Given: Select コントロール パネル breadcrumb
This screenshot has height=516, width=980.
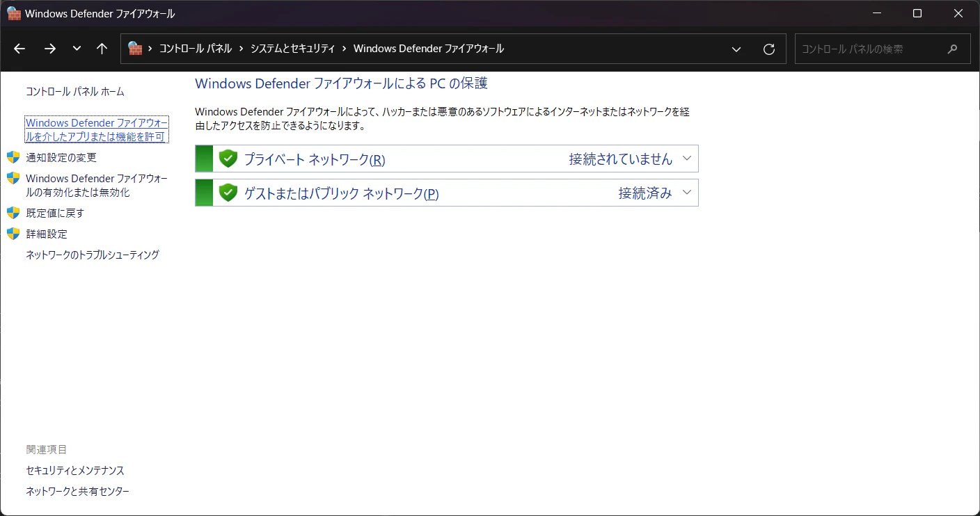Looking at the screenshot, I should 196,49.
